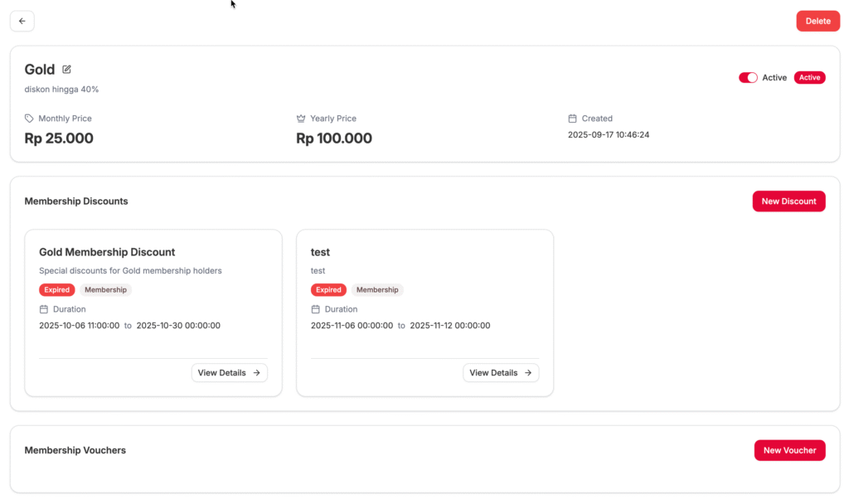Add a New Voucher
Viewport: 849px width, 504px height.
point(789,450)
